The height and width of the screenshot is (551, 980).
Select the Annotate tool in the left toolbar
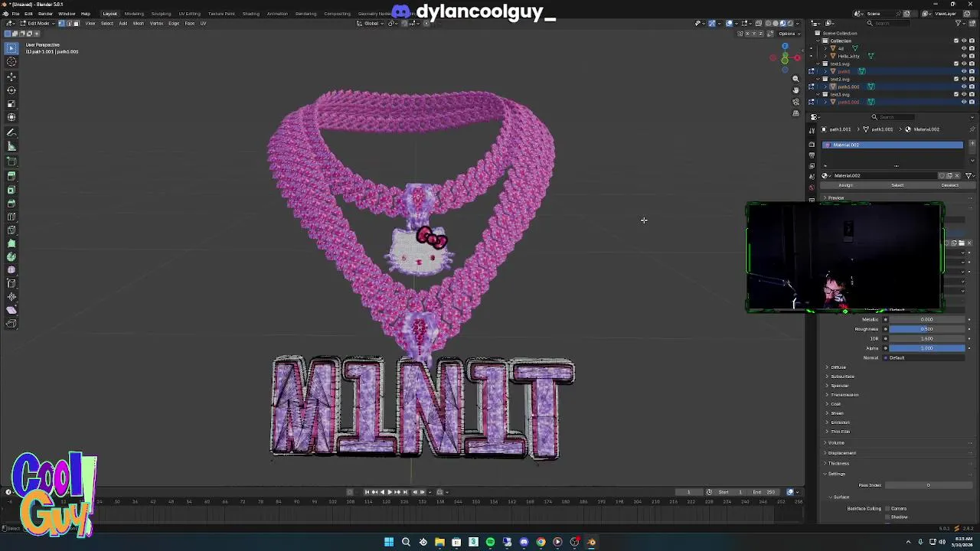(x=11, y=132)
